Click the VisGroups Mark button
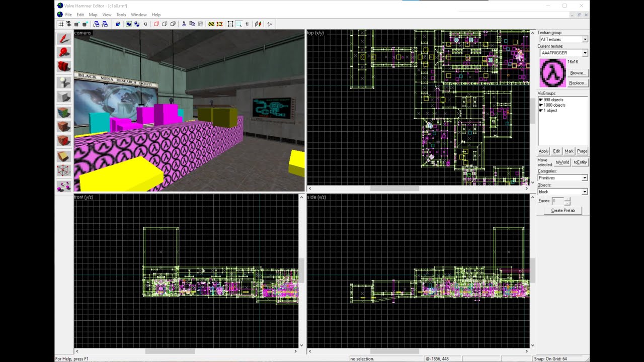The width and height of the screenshot is (644, 362). 569,151
